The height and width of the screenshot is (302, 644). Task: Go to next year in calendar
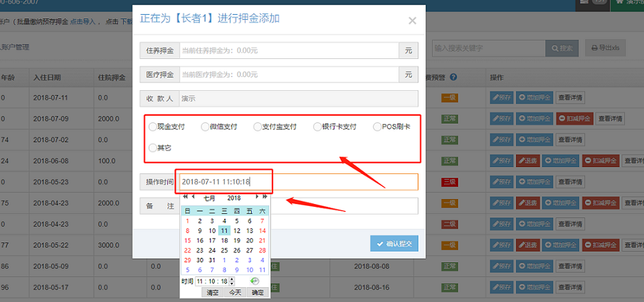tap(265, 198)
